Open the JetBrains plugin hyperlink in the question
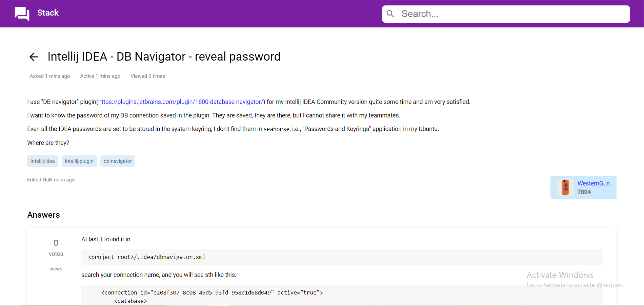644x306 pixels. (x=181, y=102)
